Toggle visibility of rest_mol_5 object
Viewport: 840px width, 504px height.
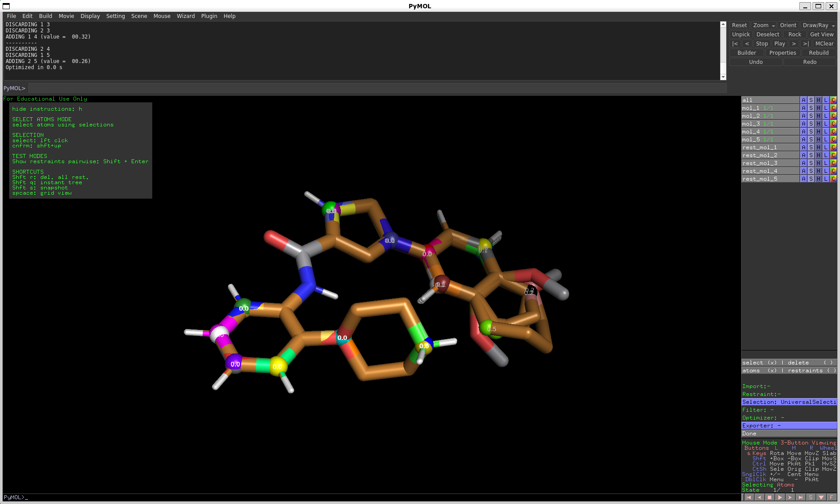coord(770,179)
